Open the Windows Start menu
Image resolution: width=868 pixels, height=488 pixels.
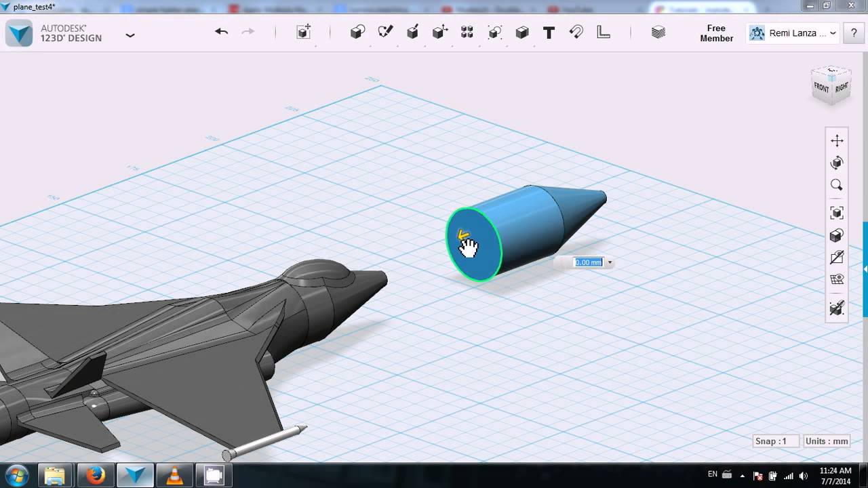pos(16,476)
